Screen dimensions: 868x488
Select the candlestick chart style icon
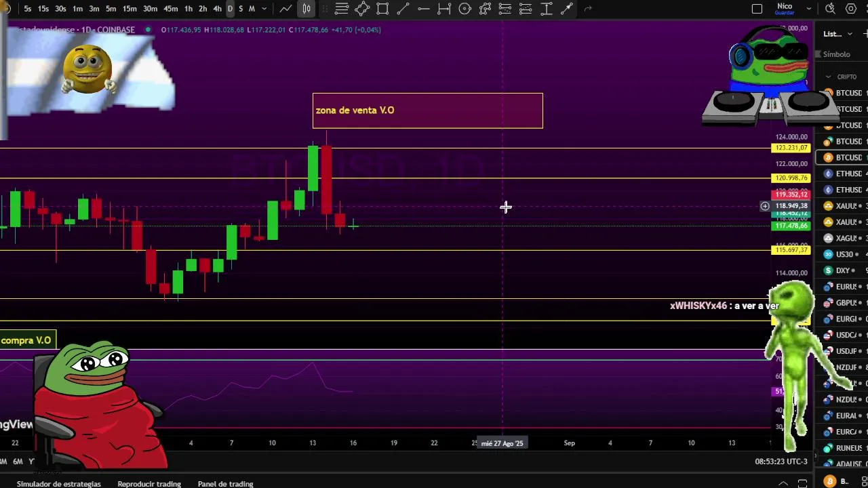pyautogui.click(x=307, y=9)
